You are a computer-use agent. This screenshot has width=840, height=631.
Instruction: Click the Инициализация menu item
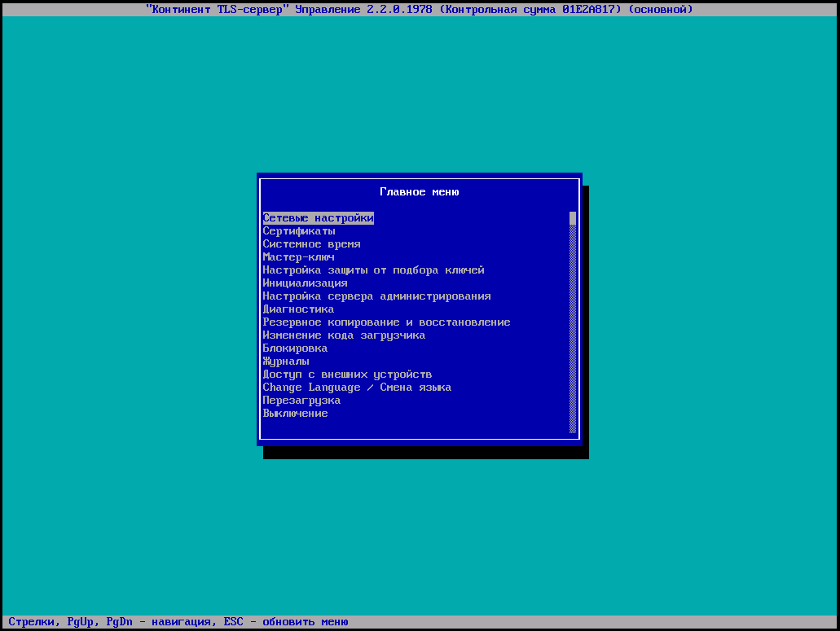point(306,283)
